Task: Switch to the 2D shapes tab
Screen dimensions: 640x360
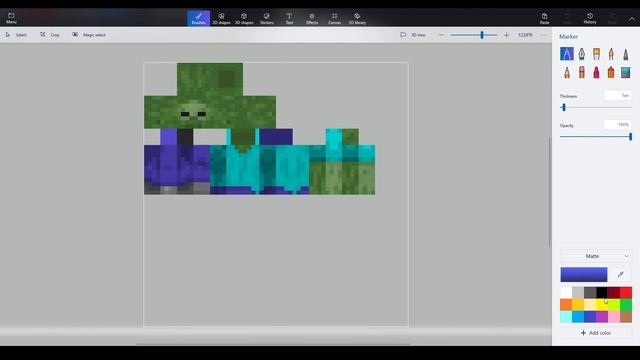Action: pos(221,18)
